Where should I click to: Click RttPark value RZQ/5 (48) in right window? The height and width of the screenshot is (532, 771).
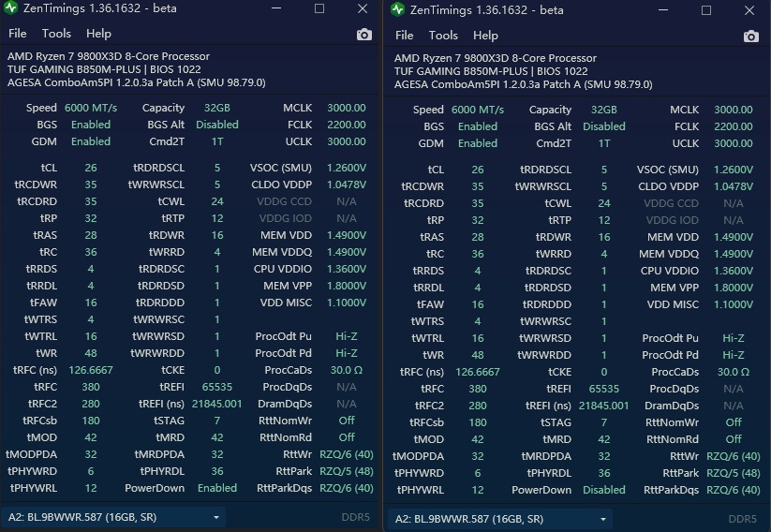click(x=734, y=473)
